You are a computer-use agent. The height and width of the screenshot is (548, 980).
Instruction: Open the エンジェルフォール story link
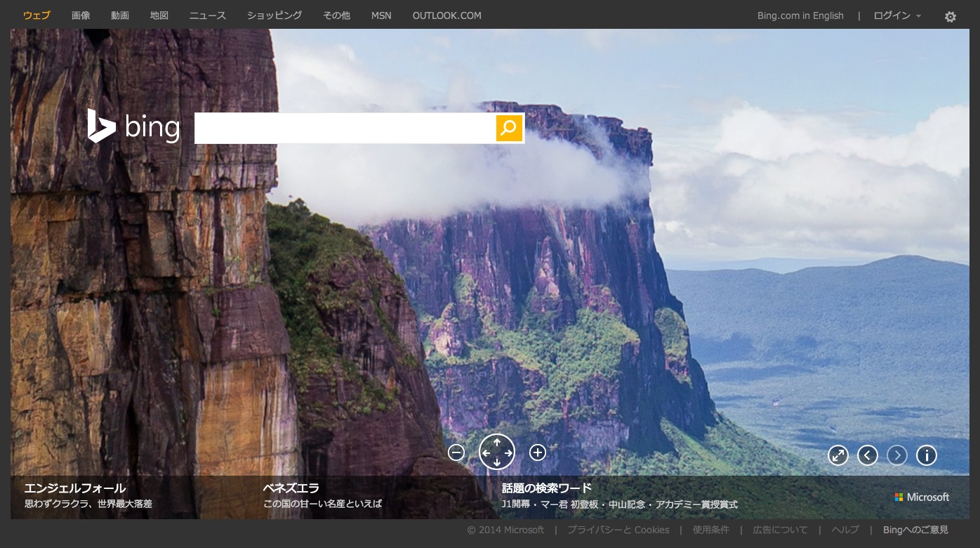pos(75,488)
